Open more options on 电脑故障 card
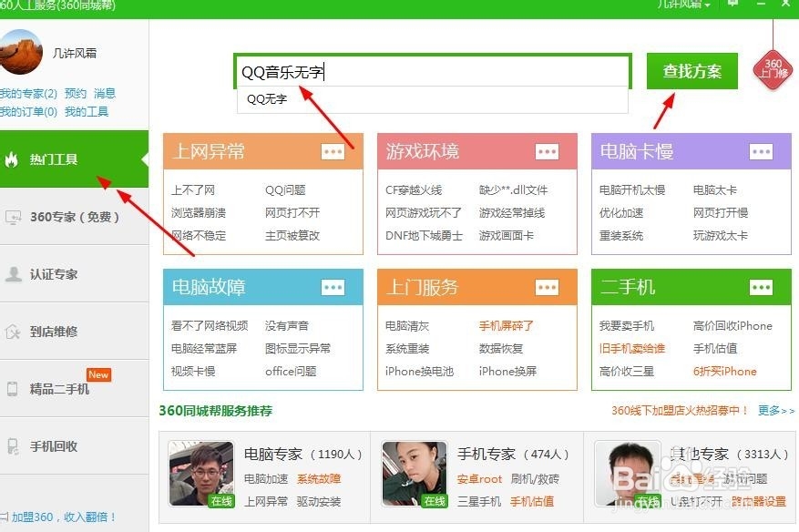 333,287
